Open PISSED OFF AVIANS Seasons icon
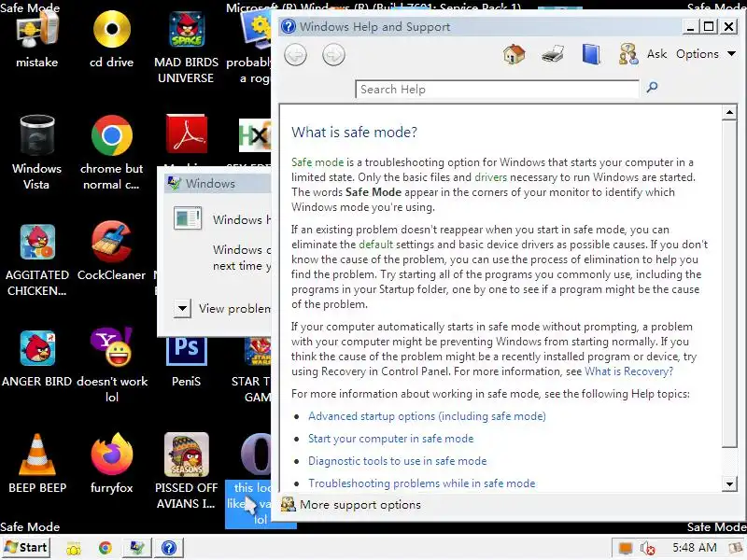 click(186, 455)
